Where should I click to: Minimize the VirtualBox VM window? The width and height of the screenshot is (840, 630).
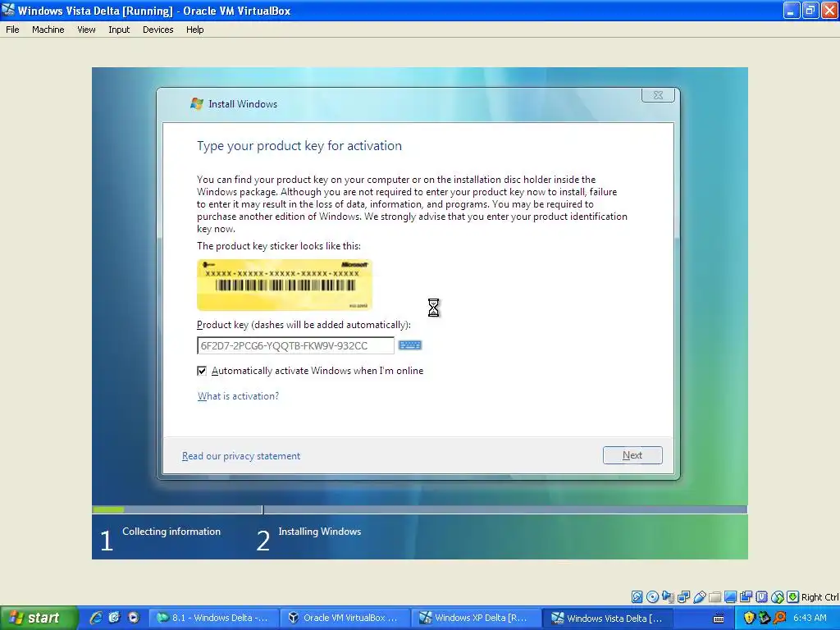click(792, 10)
